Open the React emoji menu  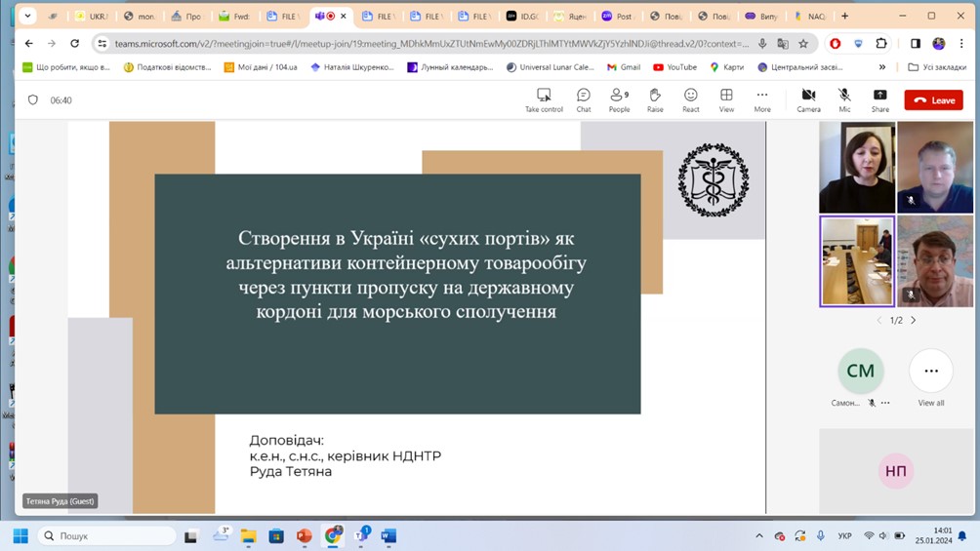691,99
